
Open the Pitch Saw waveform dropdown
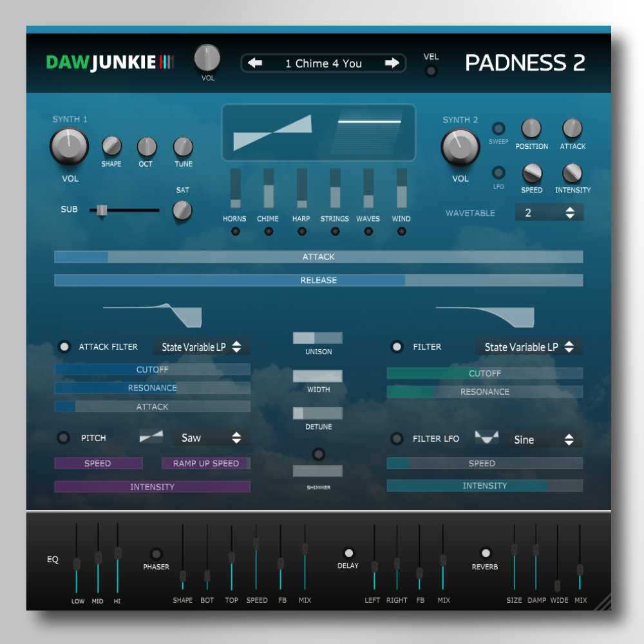(211, 438)
